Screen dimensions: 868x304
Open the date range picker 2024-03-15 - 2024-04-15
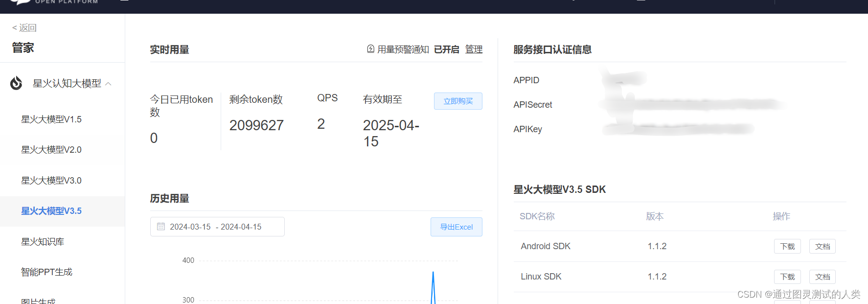217,227
